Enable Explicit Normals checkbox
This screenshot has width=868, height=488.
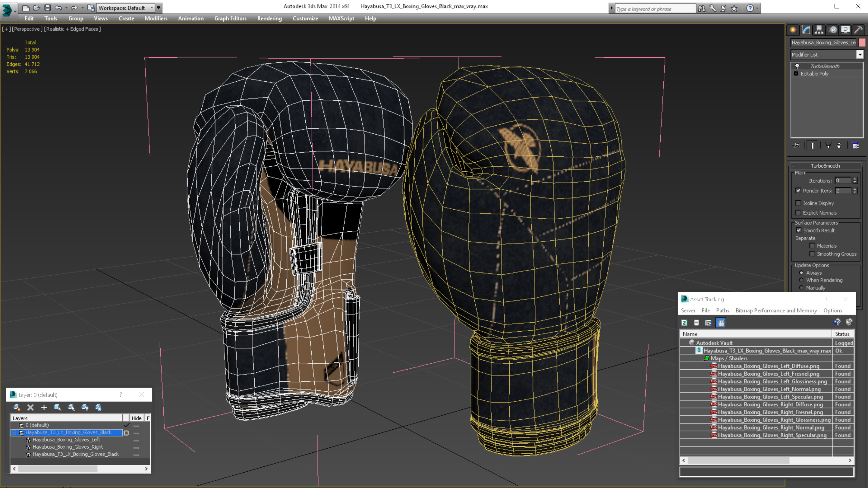tap(798, 212)
